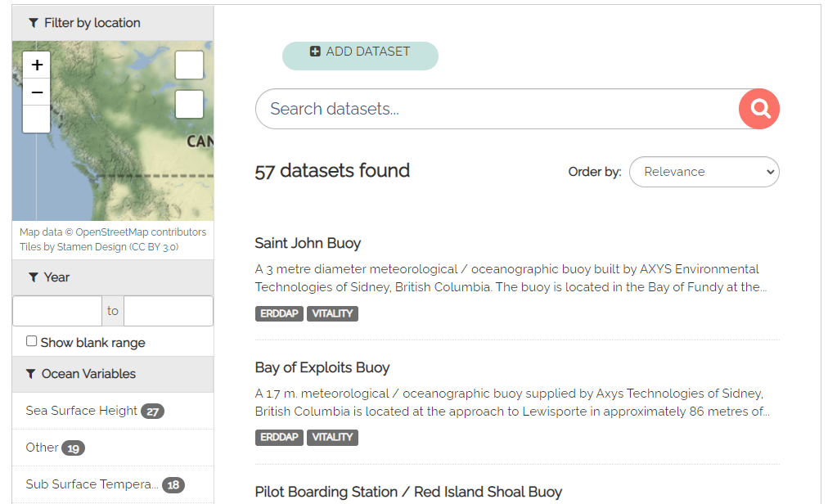Click the Year range end field
This screenshot has width=837, height=504.
click(169, 311)
